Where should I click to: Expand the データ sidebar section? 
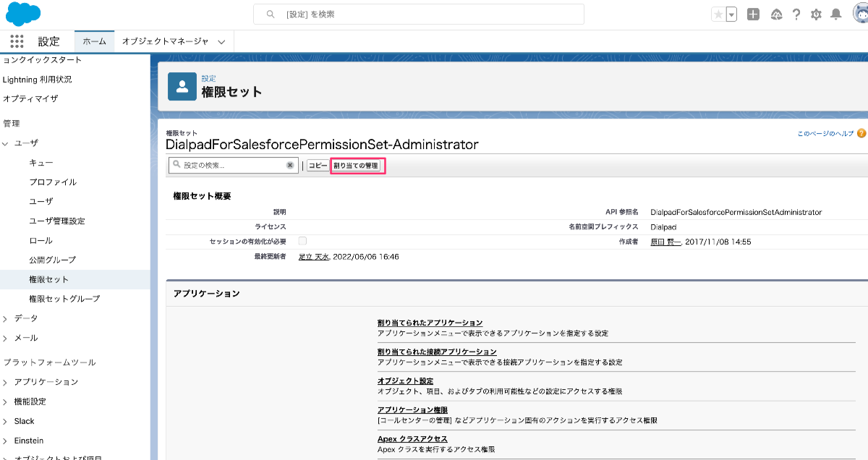tap(7, 318)
